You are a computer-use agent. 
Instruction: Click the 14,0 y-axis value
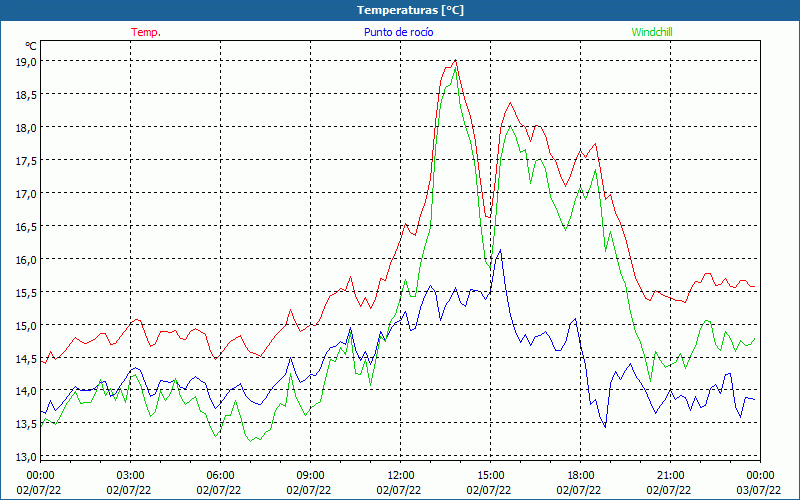pyautogui.click(x=26, y=391)
